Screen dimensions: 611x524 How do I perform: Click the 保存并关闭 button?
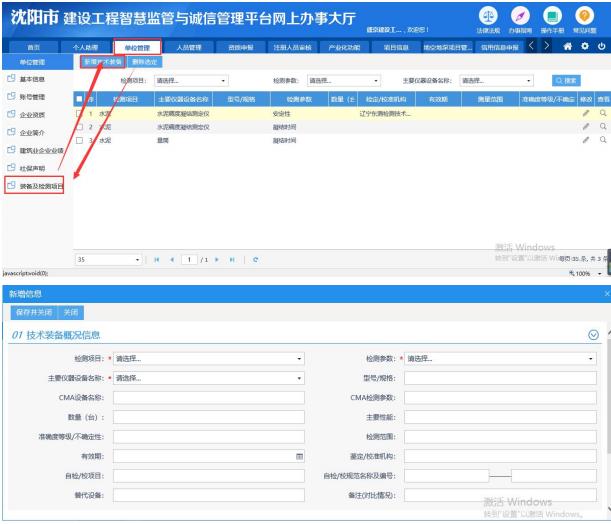[x=32, y=312]
